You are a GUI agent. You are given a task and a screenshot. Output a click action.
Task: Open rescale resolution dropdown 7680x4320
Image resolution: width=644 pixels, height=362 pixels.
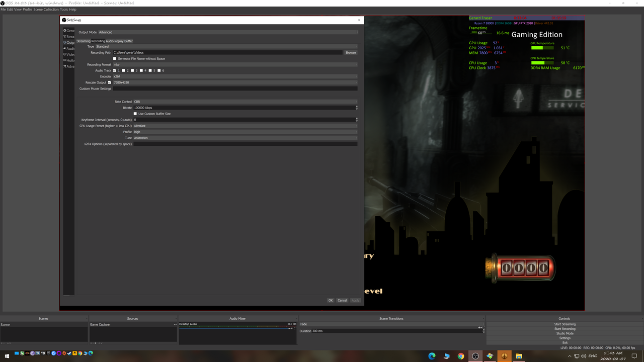[x=235, y=82]
